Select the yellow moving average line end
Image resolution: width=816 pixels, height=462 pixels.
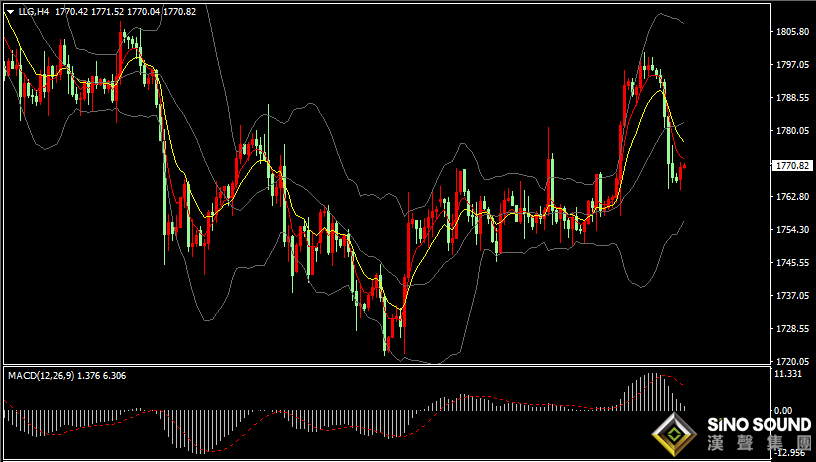click(682, 140)
